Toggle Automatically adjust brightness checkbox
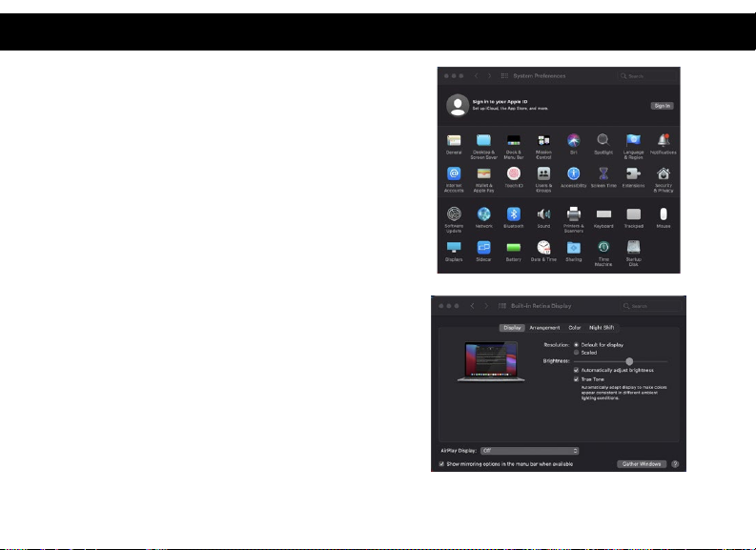The width and height of the screenshot is (756, 550). pyautogui.click(x=576, y=370)
